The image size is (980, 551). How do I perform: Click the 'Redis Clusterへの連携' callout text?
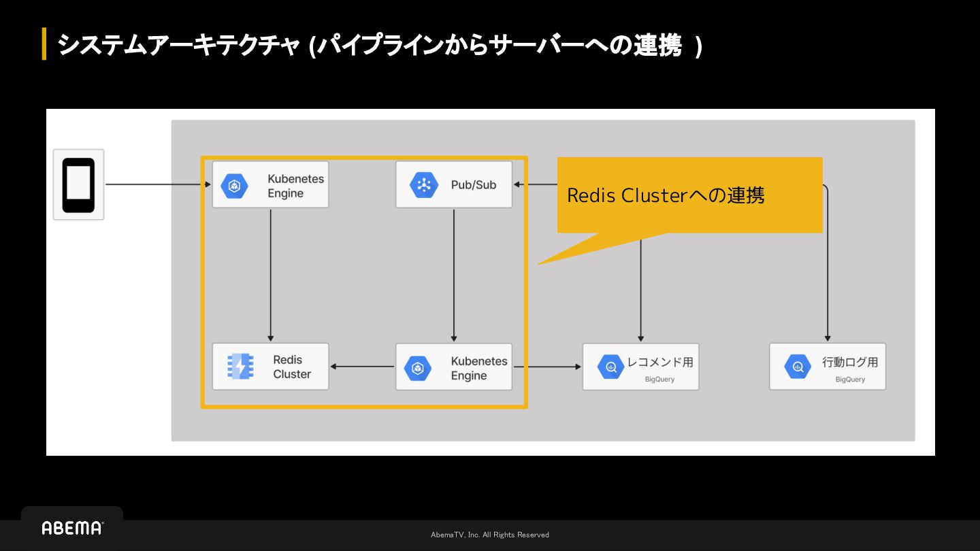[x=666, y=195]
